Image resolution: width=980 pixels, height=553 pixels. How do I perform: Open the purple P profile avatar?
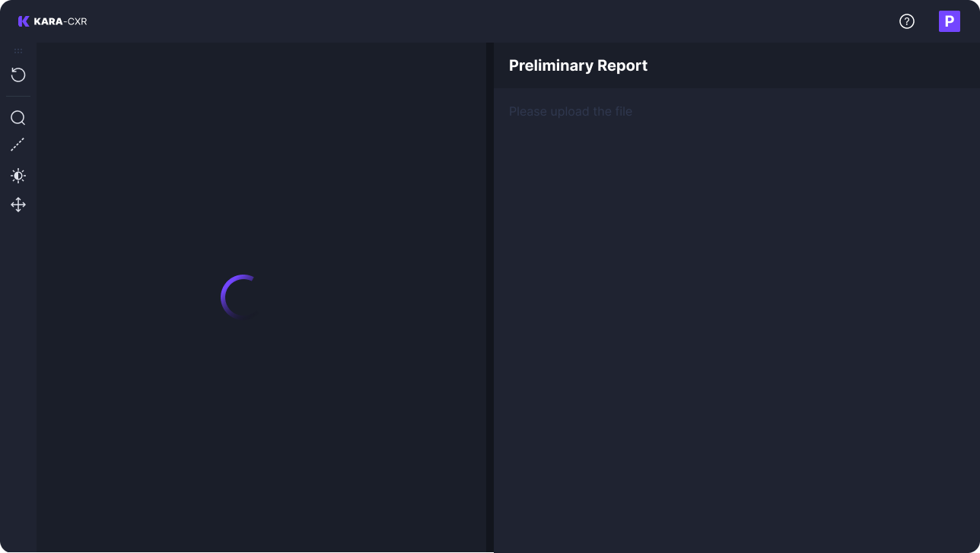coord(950,21)
